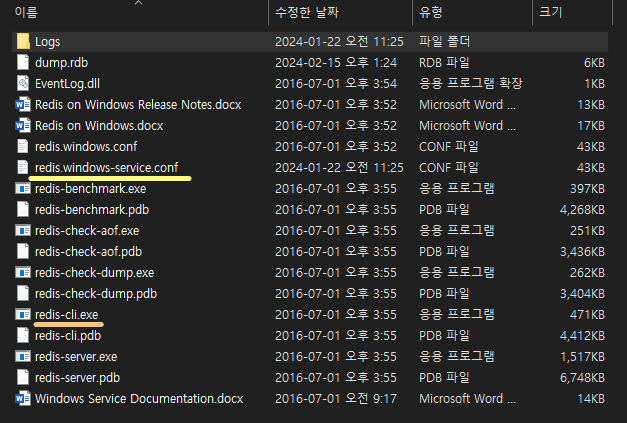Click the 14KB size cell
This screenshot has width=627, height=423.
point(591,399)
